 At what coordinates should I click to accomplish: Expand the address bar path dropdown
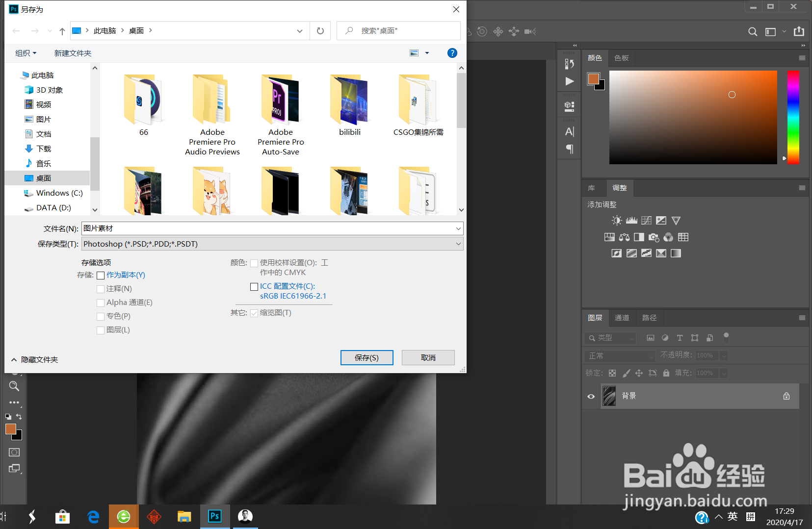[x=299, y=31]
